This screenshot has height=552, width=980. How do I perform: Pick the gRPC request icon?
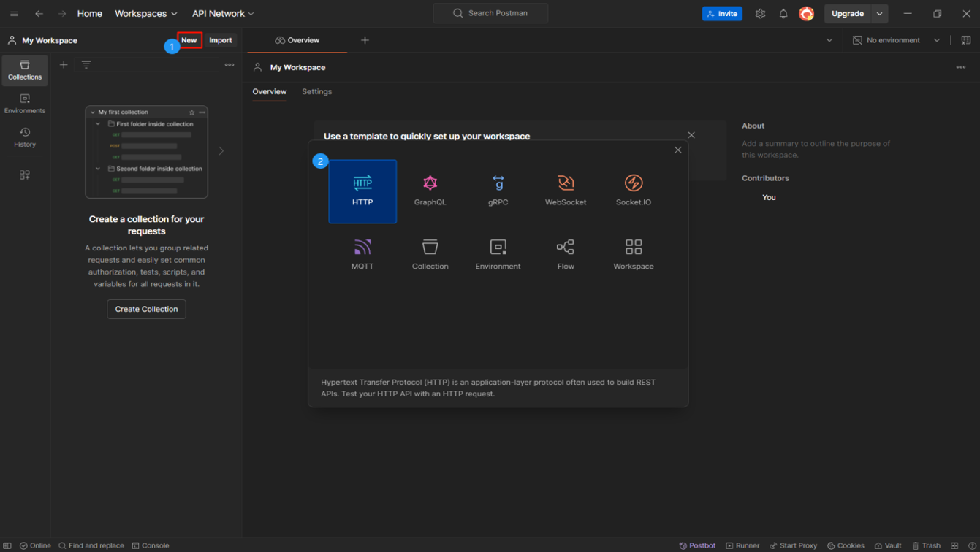pyautogui.click(x=498, y=191)
